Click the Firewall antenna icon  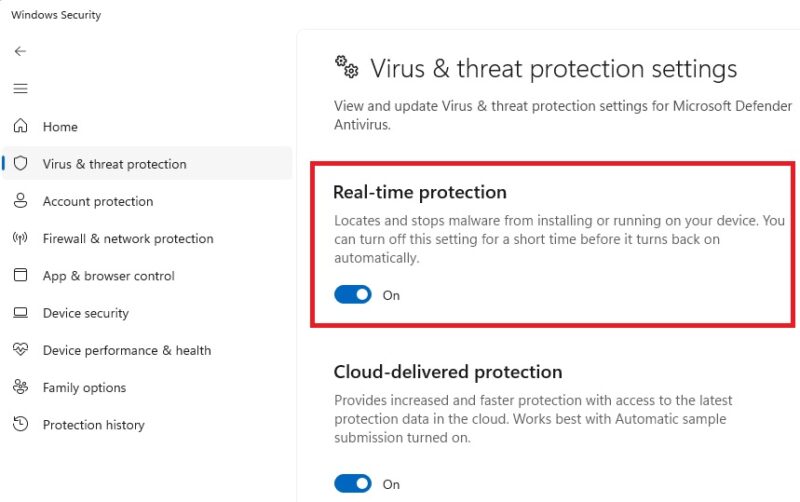coord(20,238)
